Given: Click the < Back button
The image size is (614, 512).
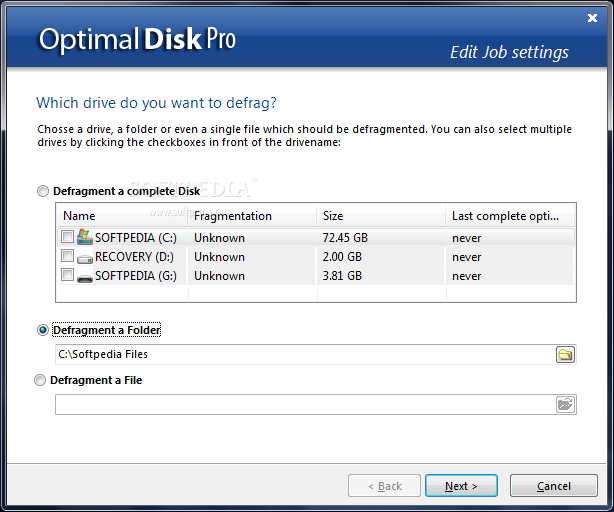Looking at the screenshot, I should 384,486.
